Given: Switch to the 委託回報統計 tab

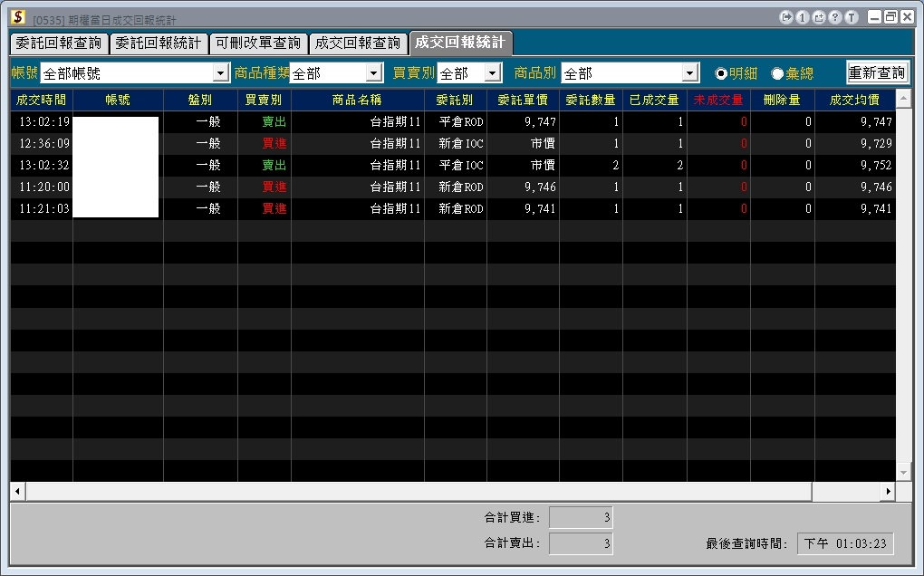Looking at the screenshot, I should (x=159, y=43).
